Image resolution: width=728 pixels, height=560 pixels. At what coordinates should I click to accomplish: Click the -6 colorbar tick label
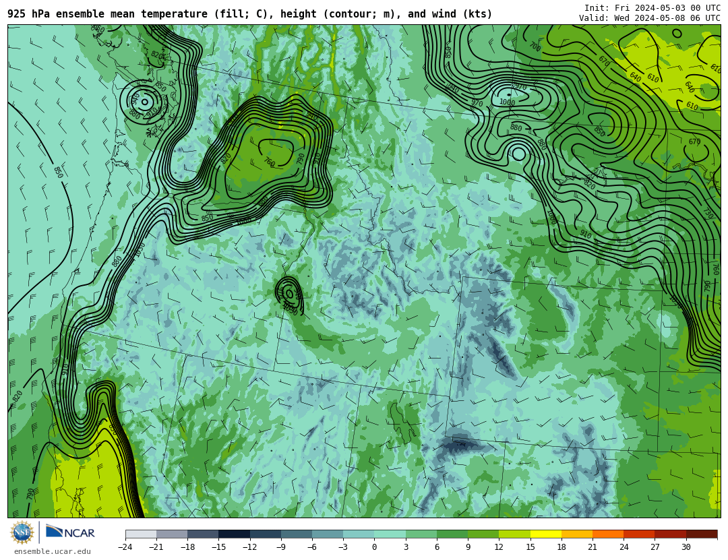tap(312, 547)
